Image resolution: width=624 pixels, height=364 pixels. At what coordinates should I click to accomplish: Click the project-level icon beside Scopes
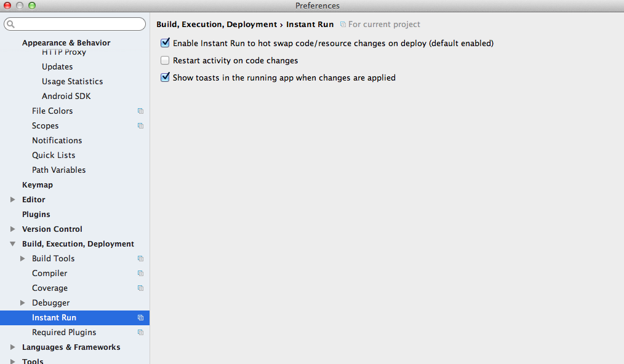tap(140, 126)
